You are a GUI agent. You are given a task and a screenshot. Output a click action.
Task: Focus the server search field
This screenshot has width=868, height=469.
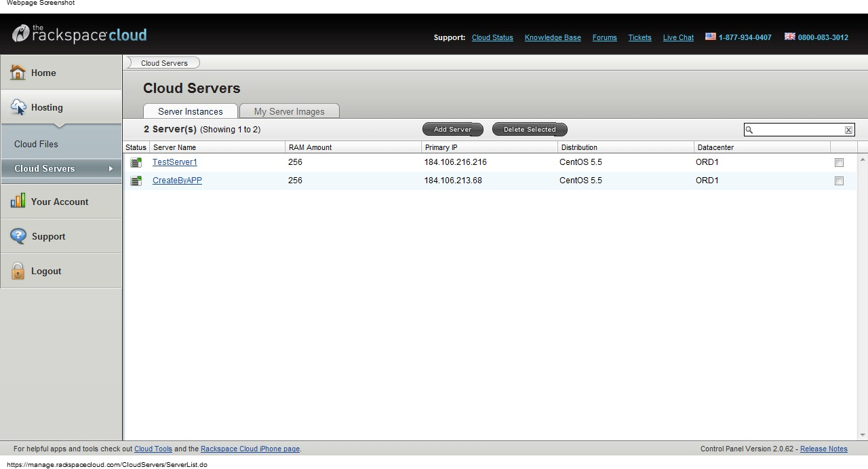tap(799, 130)
